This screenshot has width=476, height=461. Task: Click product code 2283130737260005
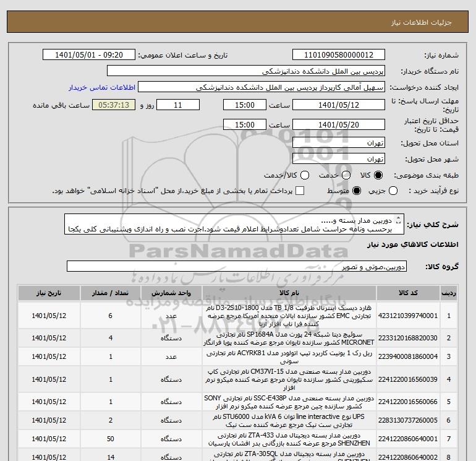click(408, 420)
